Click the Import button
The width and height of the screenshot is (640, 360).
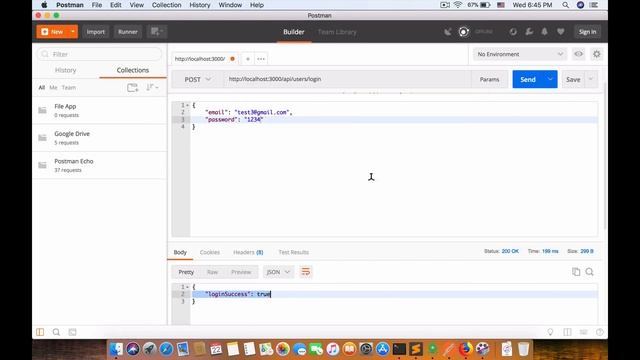96,31
